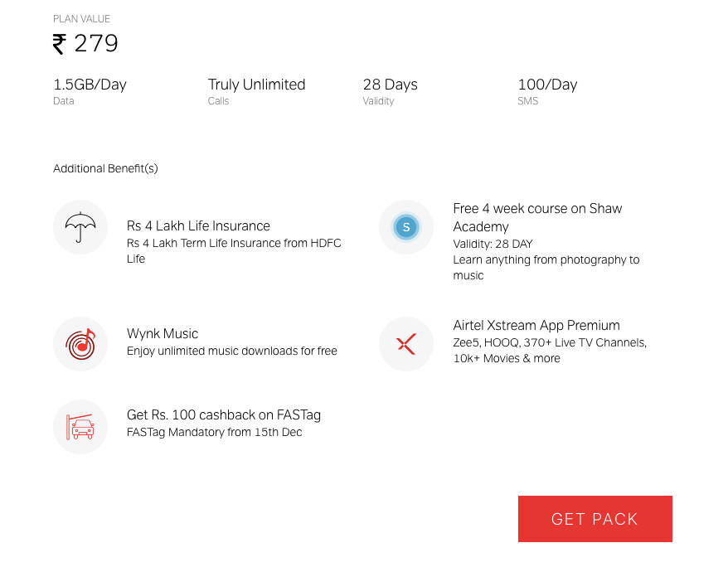This screenshot has height=567, width=728.
Task: Click the Rs 4 Lakh Life Insurance link
Action: point(198,225)
